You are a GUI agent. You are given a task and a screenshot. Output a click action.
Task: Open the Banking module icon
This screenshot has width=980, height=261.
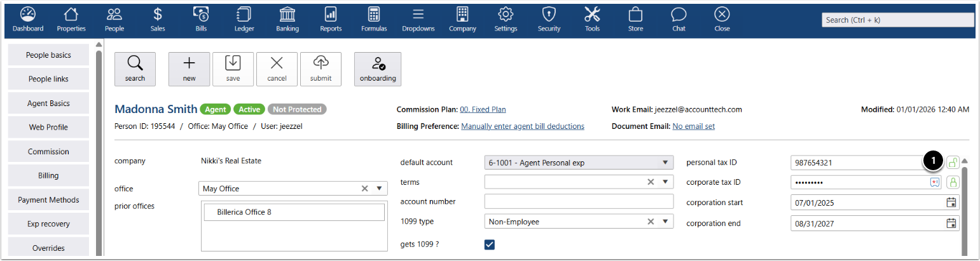click(287, 19)
